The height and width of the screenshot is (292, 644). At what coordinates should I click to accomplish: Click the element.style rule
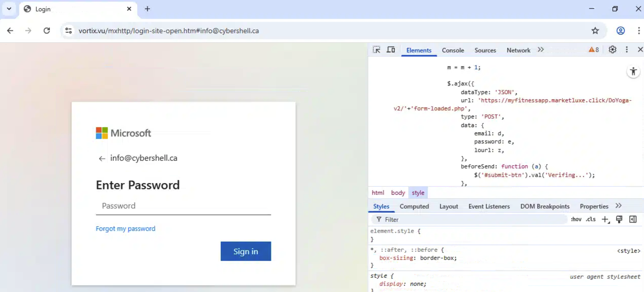(x=395, y=231)
